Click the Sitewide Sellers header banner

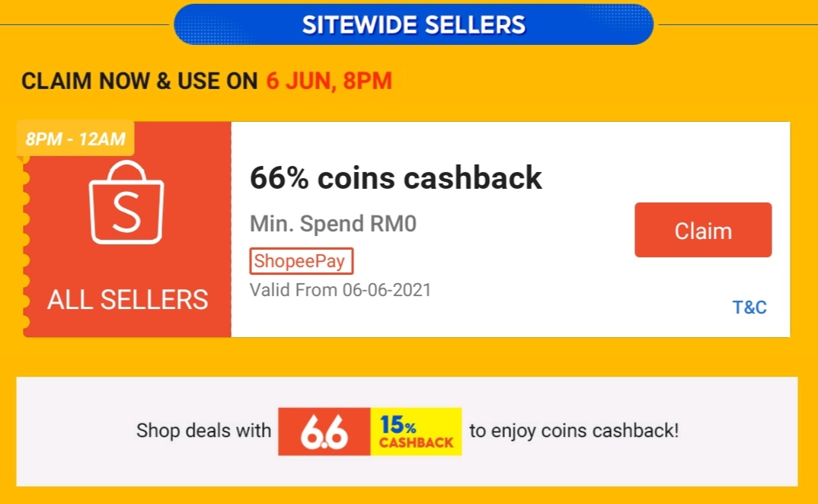[x=414, y=24]
